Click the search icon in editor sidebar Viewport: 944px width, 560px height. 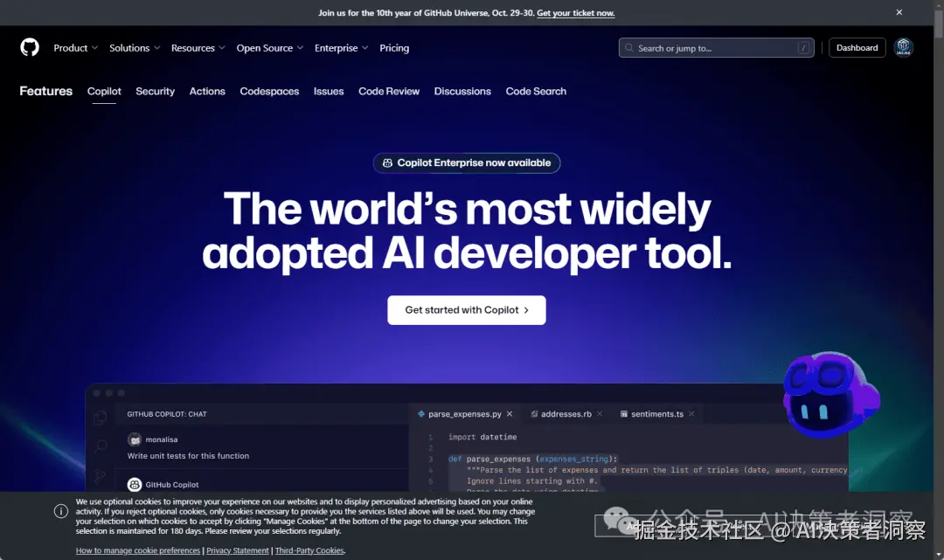coord(101,446)
